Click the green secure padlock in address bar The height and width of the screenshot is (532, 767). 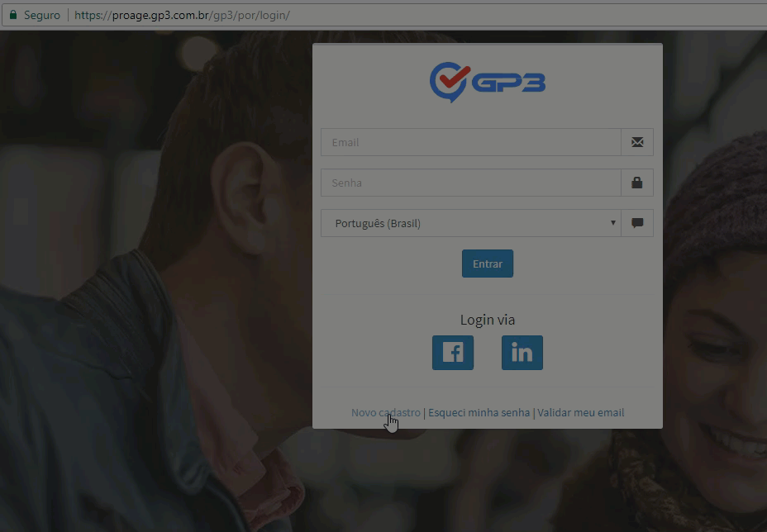13,15
